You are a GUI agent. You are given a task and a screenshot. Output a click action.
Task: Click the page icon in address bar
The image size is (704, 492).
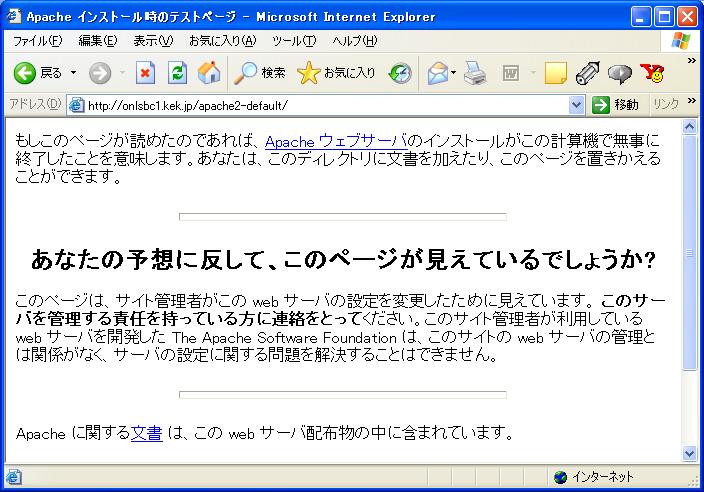76,105
